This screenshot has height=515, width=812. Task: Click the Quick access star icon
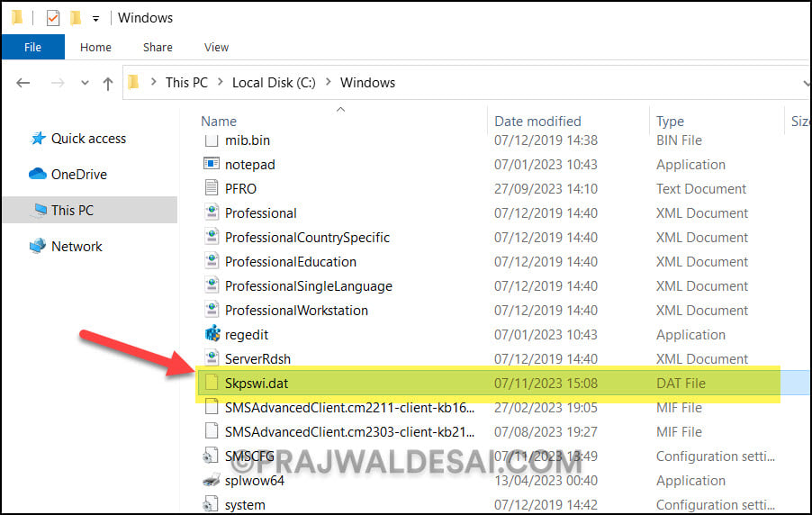pyautogui.click(x=38, y=139)
